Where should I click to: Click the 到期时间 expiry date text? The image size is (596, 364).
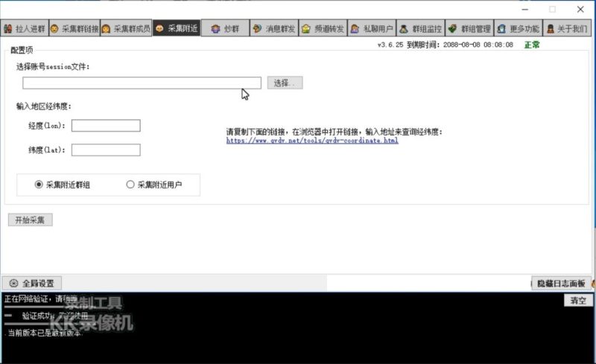(460, 45)
